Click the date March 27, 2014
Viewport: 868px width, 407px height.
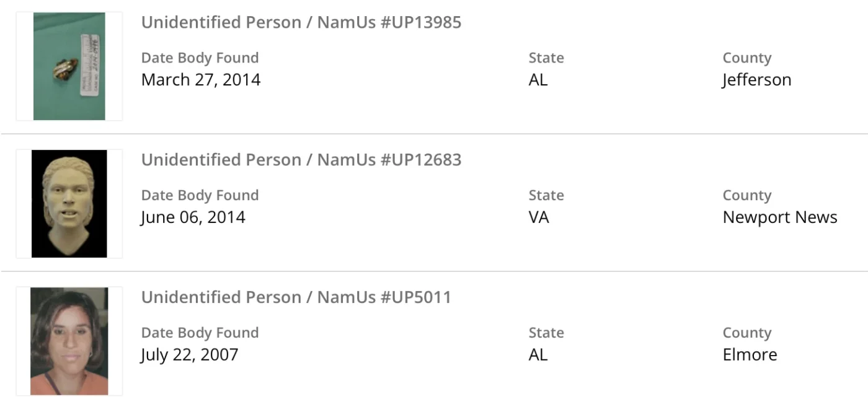201,80
